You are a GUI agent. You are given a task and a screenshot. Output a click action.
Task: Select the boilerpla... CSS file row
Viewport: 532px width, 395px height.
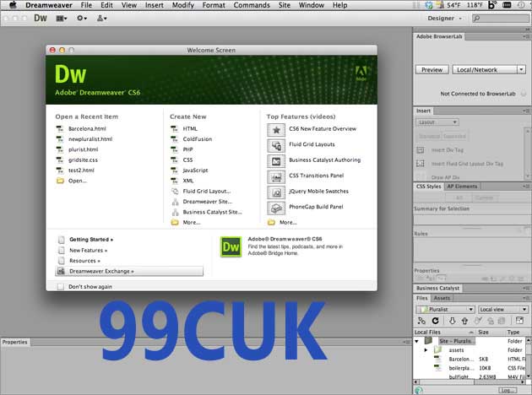tap(470, 368)
